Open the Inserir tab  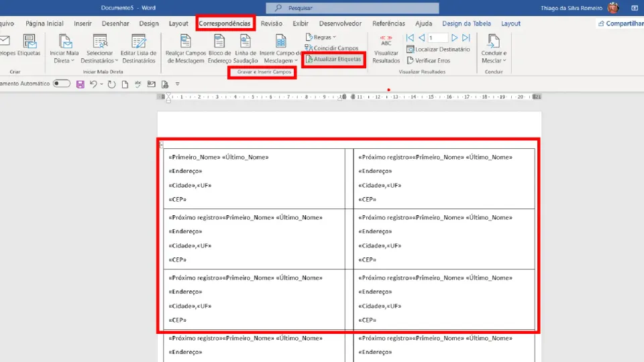(83, 23)
